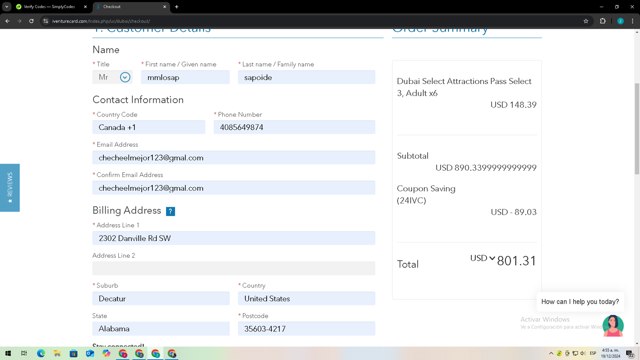Edit the Suburb field 'Decatur'
The image size is (640, 360).
[161, 298]
